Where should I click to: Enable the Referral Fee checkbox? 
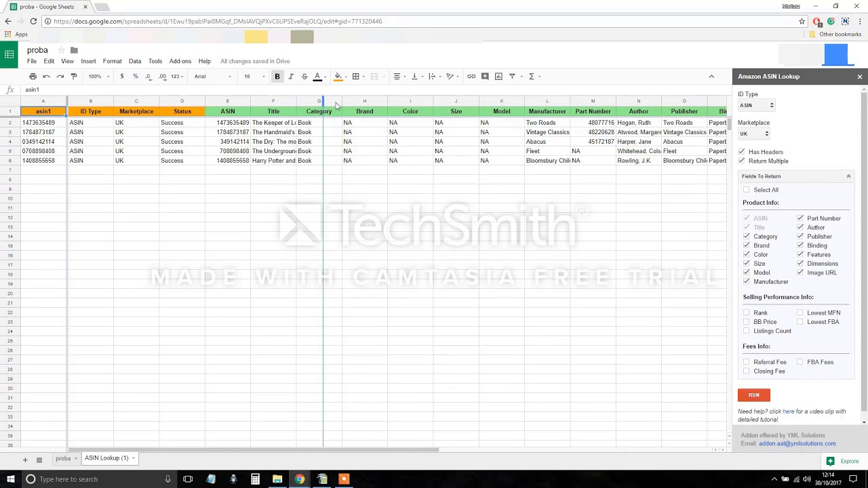(x=747, y=362)
